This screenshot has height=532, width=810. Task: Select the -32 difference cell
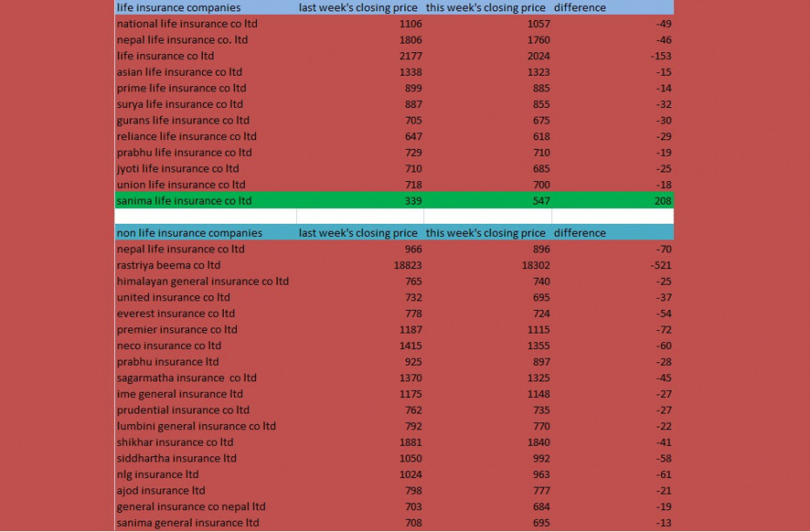click(612, 104)
